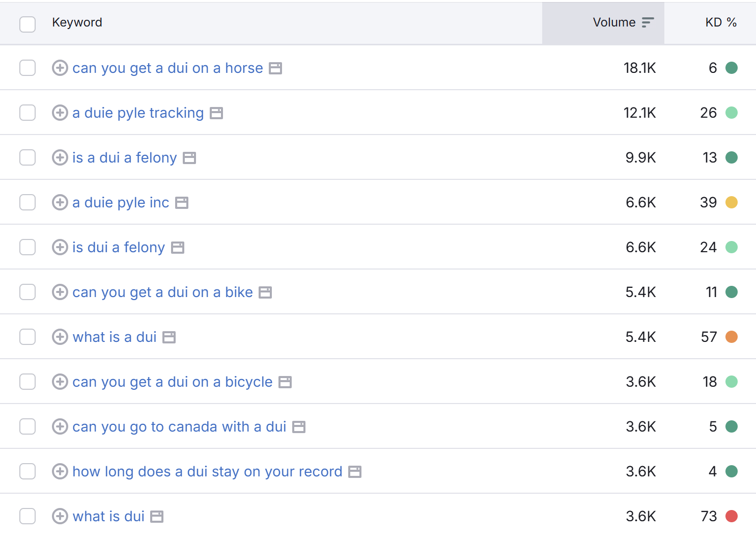Viewport: 756px width, 536px height.
Task: Expand 'can you get a dui on a bicycle' plus icon
Action: tap(60, 382)
